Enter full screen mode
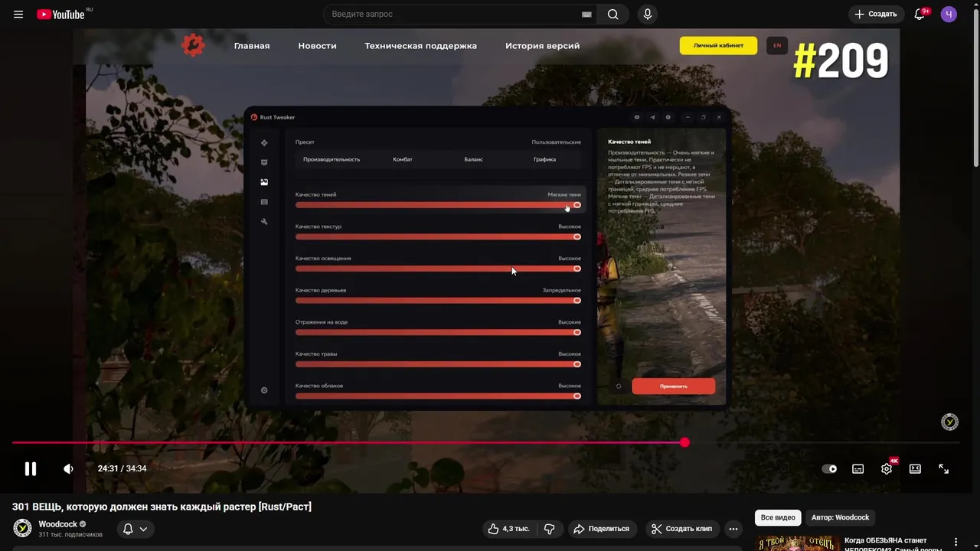980x551 pixels. point(944,468)
